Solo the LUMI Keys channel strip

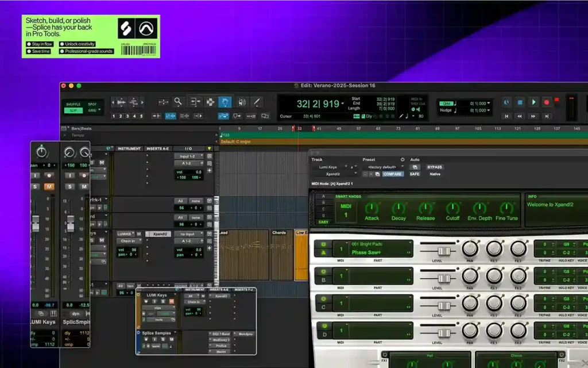tap(35, 186)
